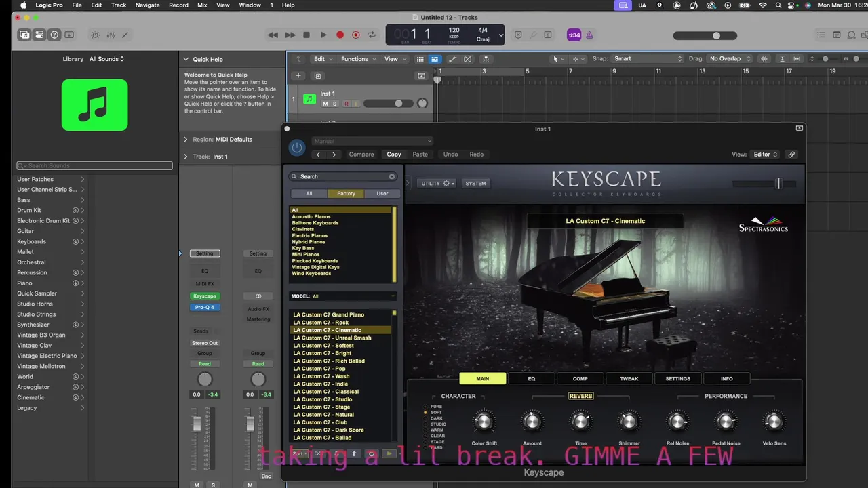
Task: Open the LCD display mode dropdown arrow
Action: click(x=501, y=35)
